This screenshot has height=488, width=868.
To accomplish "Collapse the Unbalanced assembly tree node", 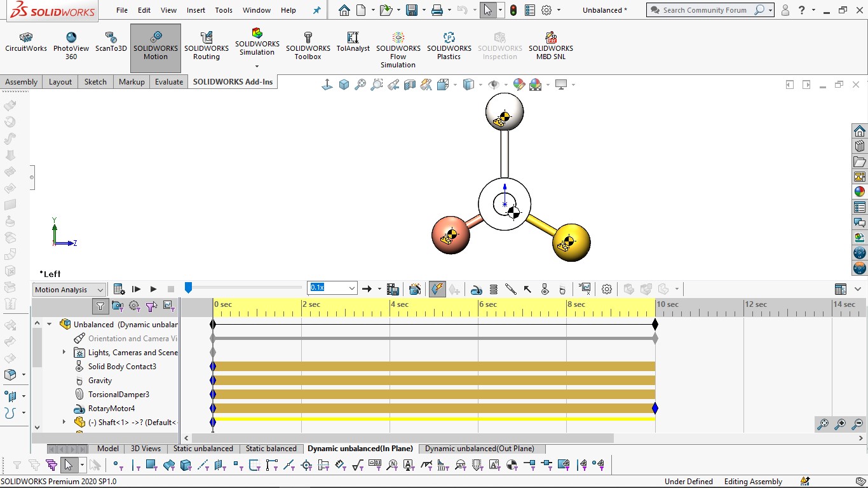I will click(49, 324).
